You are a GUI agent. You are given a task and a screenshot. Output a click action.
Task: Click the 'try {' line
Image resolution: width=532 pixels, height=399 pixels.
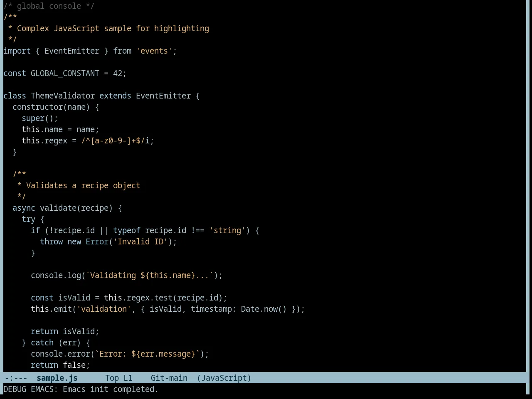33,219
